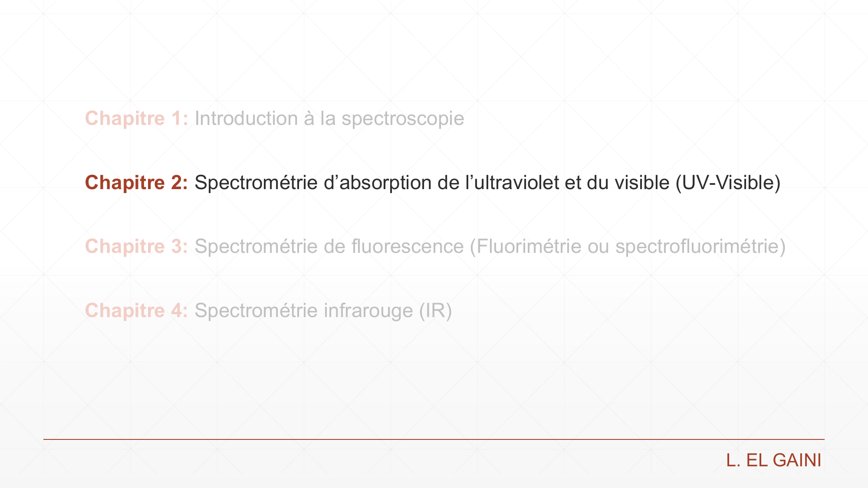Click the "(IR)" abbreviation in chapter 4
This screenshot has width=868, height=488.
coord(435,311)
